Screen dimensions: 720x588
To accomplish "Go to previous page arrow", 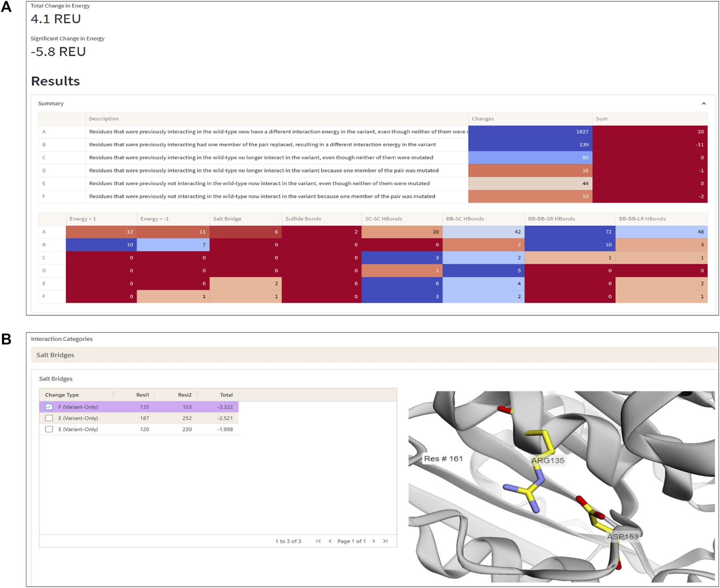I will [x=330, y=541].
